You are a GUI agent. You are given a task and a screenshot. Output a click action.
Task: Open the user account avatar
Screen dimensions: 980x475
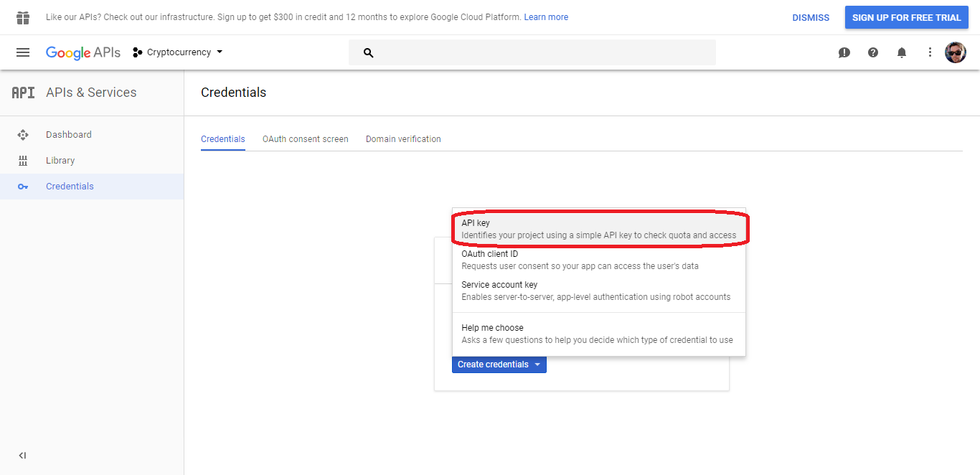[x=956, y=52]
